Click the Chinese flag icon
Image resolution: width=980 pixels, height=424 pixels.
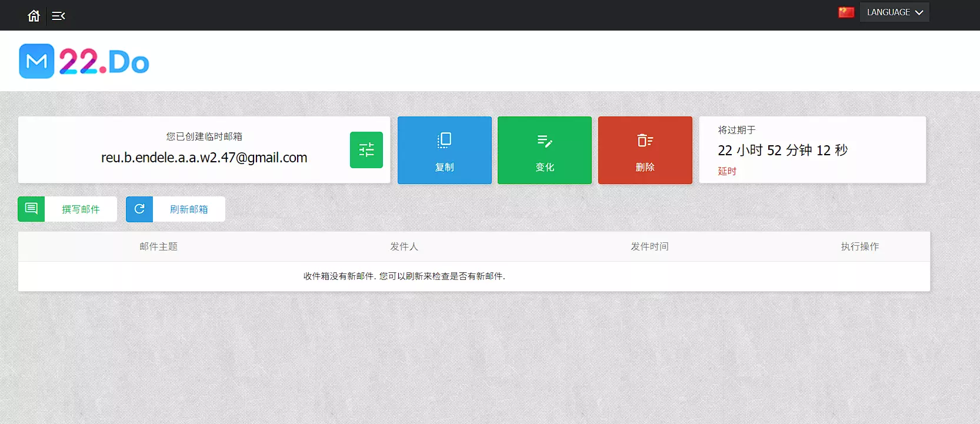[x=846, y=12]
